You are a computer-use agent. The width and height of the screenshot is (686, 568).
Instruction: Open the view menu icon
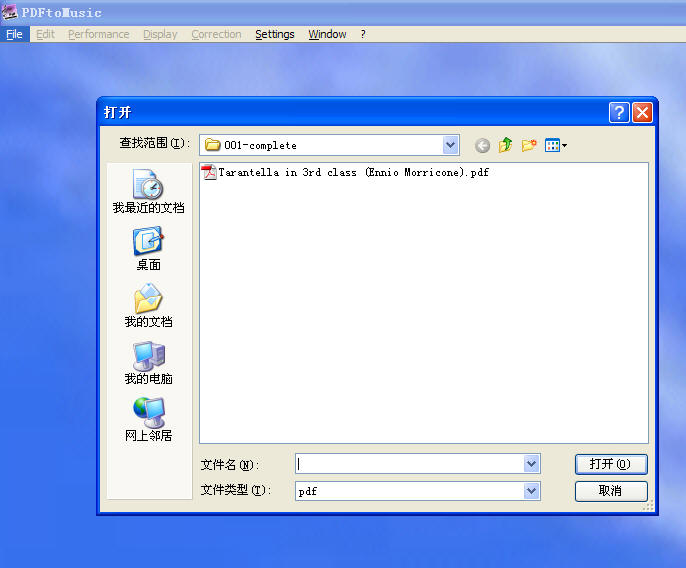pyautogui.click(x=556, y=145)
